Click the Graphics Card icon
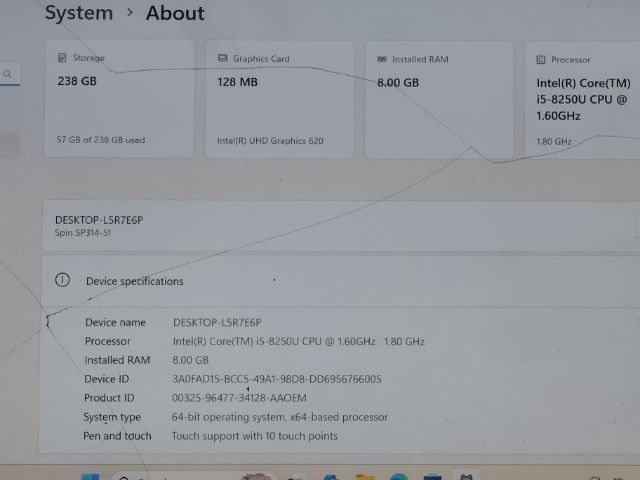Image resolution: width=640 pixels, height=480 pixels. click(222, 58)
